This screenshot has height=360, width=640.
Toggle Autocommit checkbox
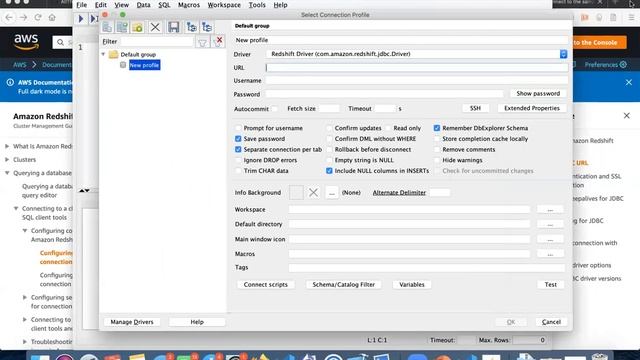point(275,109)
